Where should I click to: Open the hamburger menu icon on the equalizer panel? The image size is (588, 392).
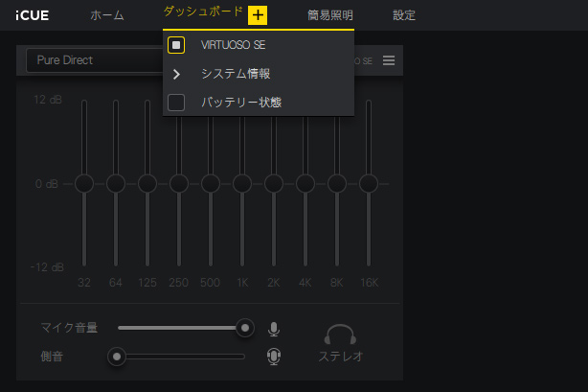pos(389,60)
